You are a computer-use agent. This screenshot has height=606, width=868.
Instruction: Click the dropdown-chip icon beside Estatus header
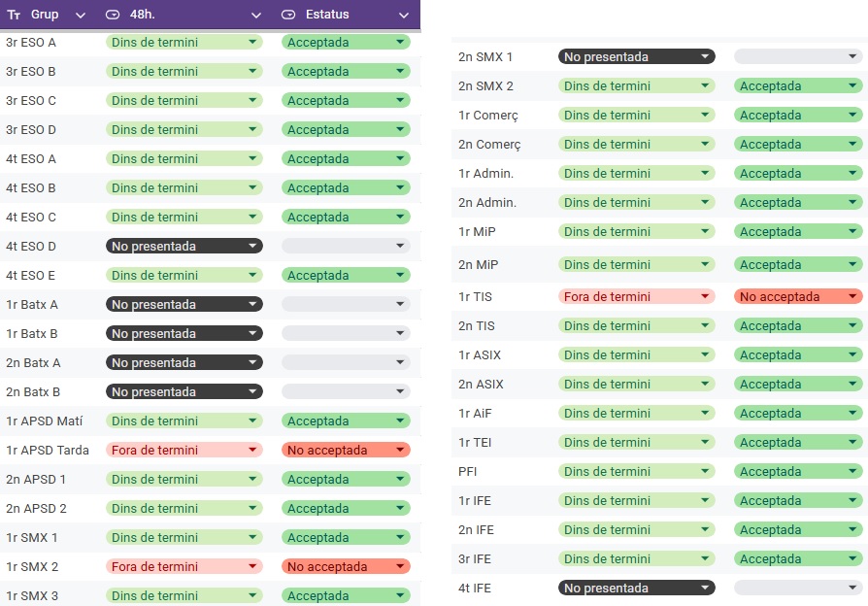coord(288,15)
